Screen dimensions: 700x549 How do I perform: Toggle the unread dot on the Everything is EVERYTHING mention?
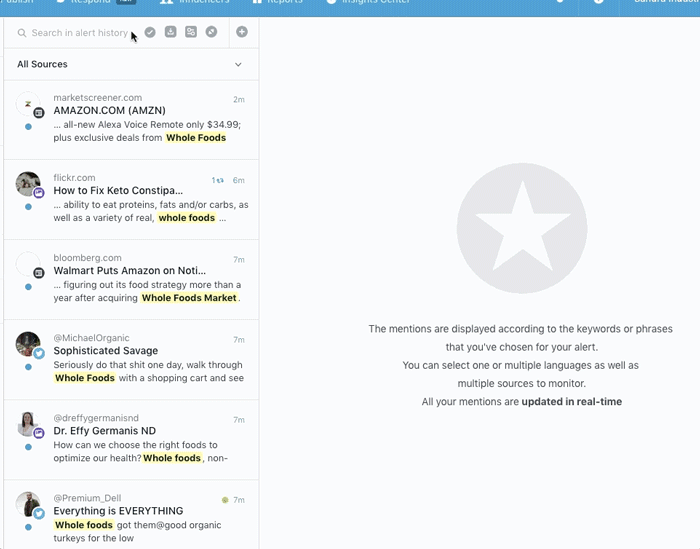coord(28,527)
